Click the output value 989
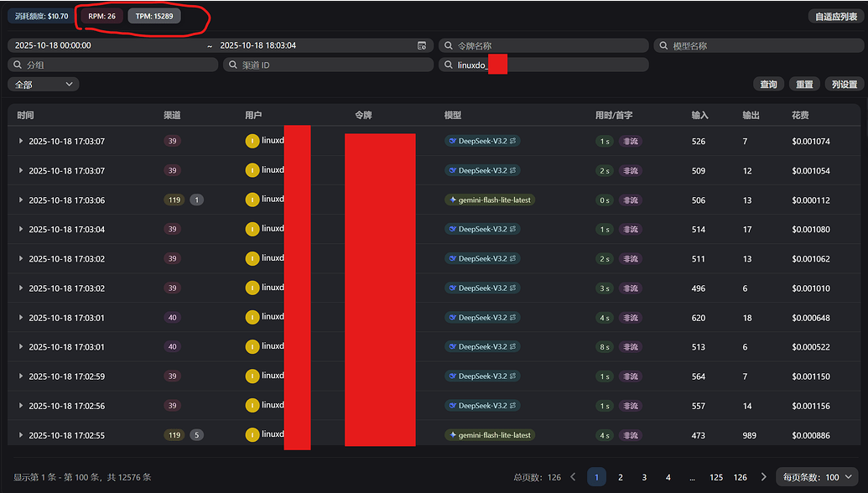 pos(750,435)
